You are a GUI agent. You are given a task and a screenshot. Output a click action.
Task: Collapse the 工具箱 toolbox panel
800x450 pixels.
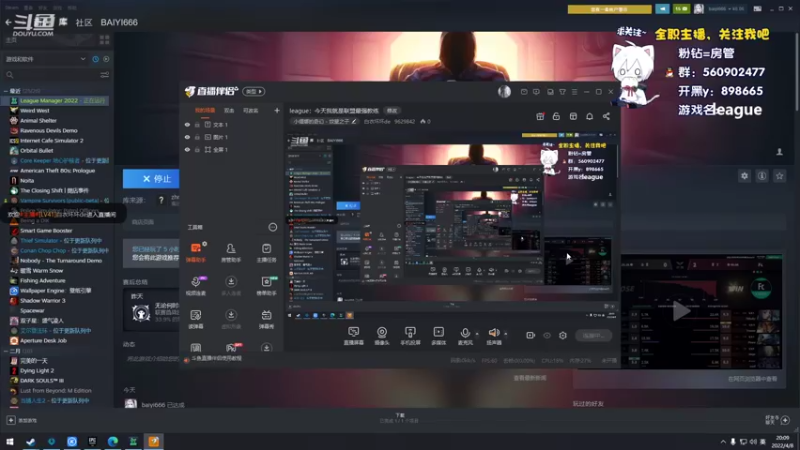[272, 227]
